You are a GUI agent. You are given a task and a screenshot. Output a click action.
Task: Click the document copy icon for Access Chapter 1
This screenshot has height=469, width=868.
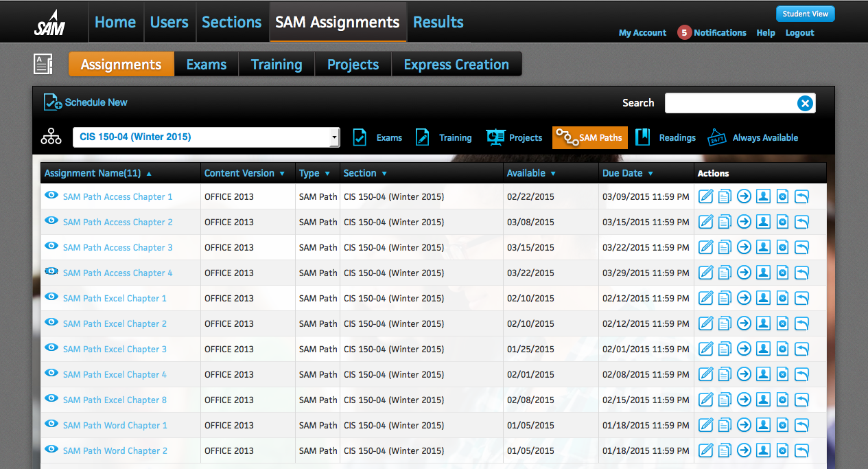pyautogui.click(x=725, y=196)
